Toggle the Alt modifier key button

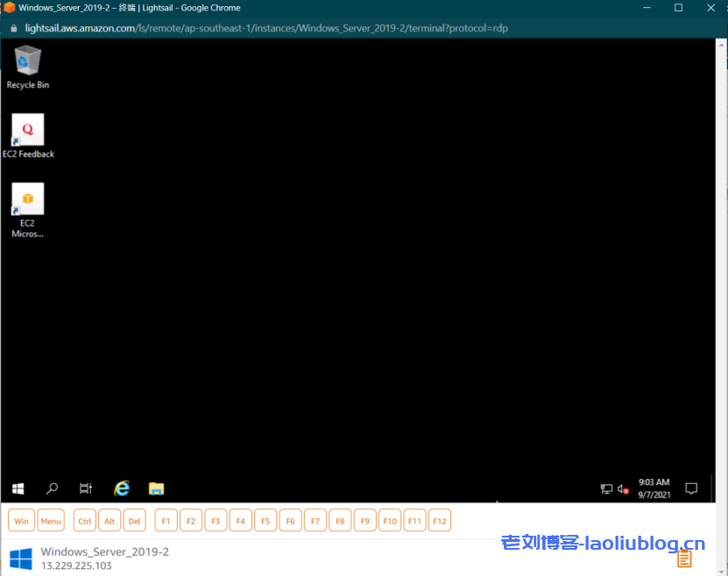(x=110, y=521)
